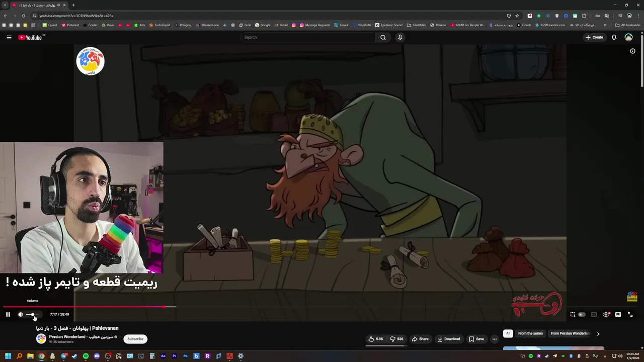Open Discord from the taskbar
This screenshot has height=362, width=644.
(x=97, y=356)
